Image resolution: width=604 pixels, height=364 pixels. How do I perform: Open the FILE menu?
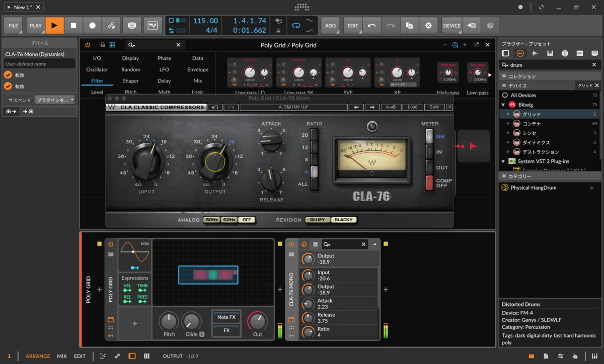pos(13,26)
